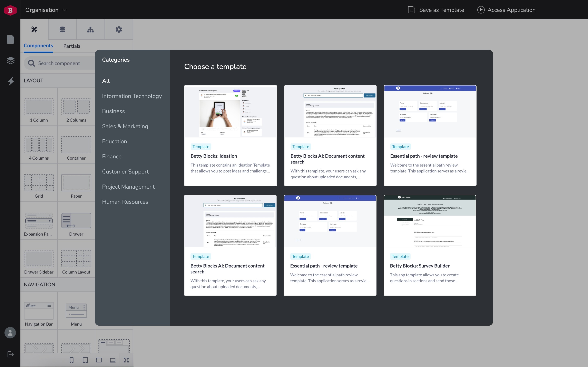Select the database data tab icon

tap(62, 30)
